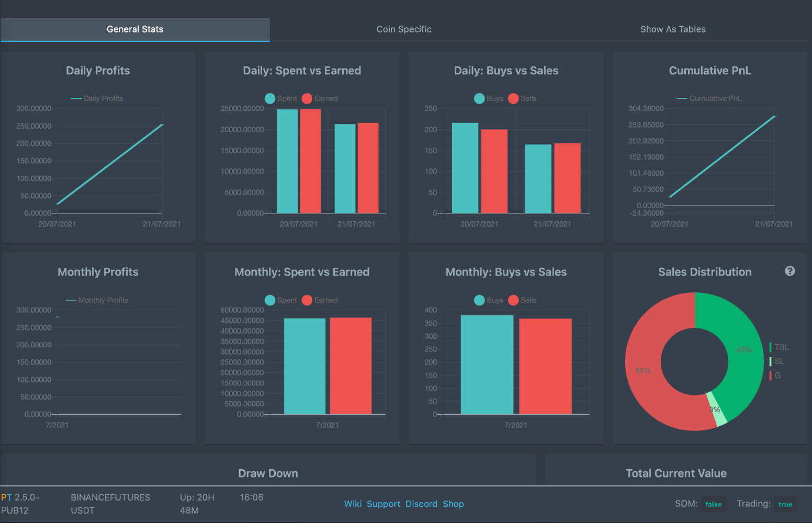Image resolution: width=812 pixels, height=523 pixels.
Task: Click the Monthly: Spent vs Earned title
Action: coord(302,272)
